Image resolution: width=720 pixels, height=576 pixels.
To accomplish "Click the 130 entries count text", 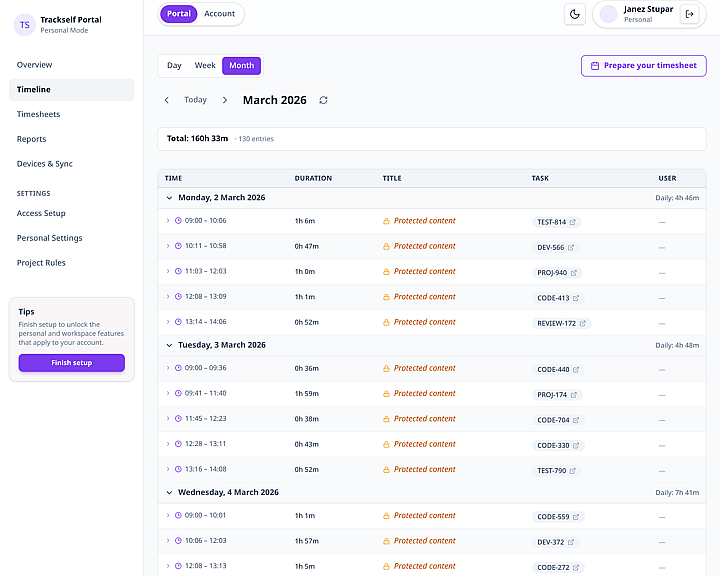I will point(256,139).
